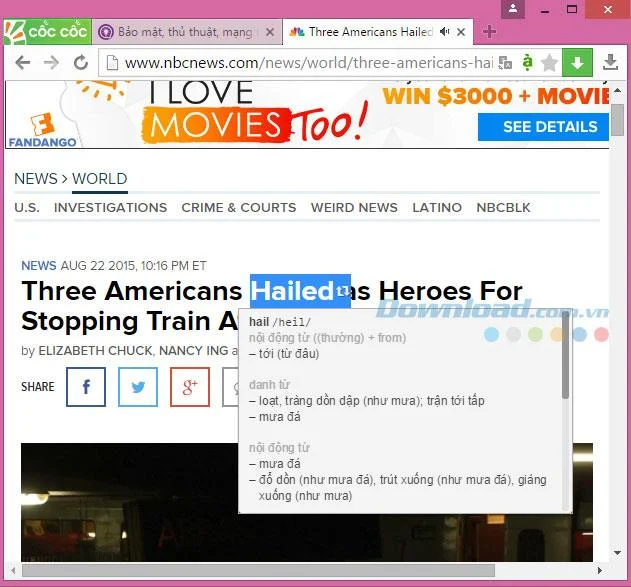Mute the audio on the NBC tab

(444, 31)
